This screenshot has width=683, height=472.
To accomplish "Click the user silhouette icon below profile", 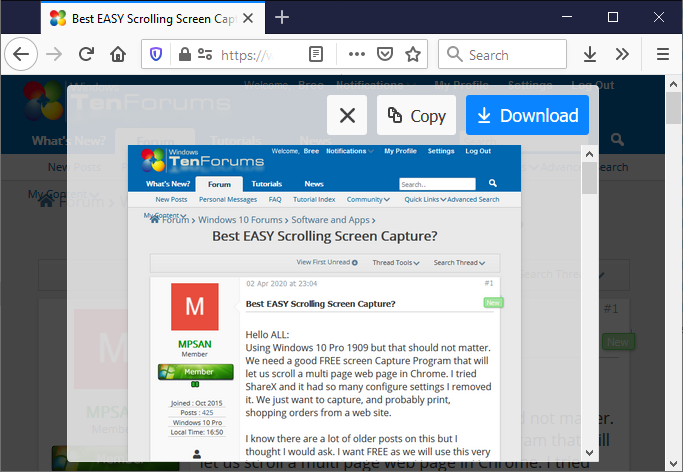I will point(197,455).
